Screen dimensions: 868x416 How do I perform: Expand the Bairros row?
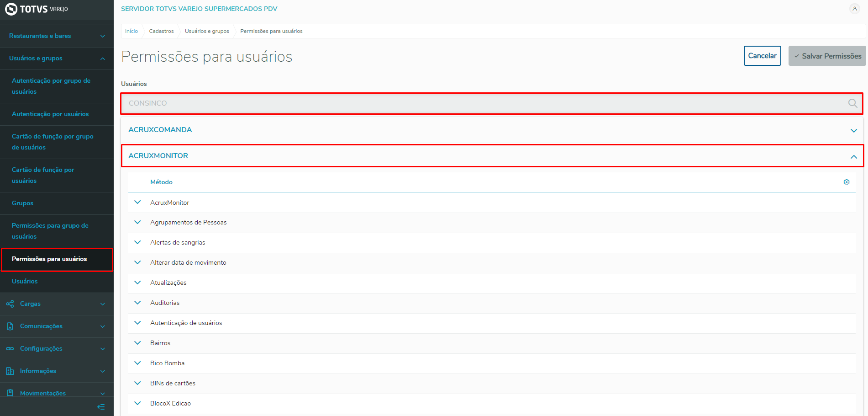pos(137,343)
